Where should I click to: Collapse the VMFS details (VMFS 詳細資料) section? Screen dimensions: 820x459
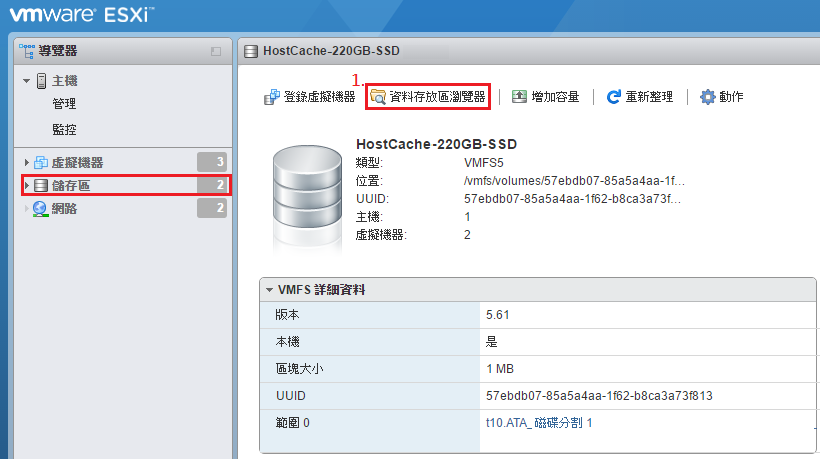pyautogui.click(x=269, y=290)
